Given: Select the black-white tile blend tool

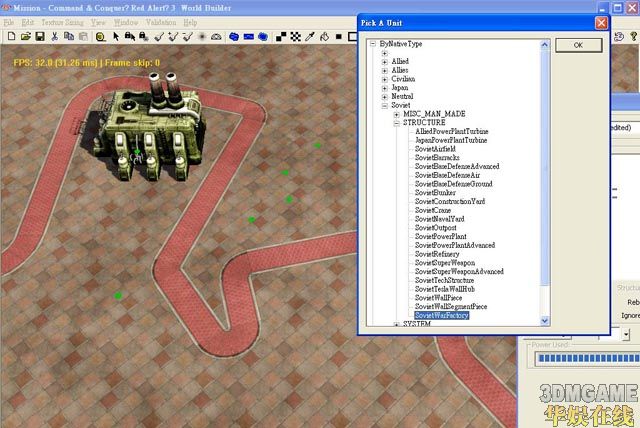Looking at the screenshot, I should click(x=281, y=37).
